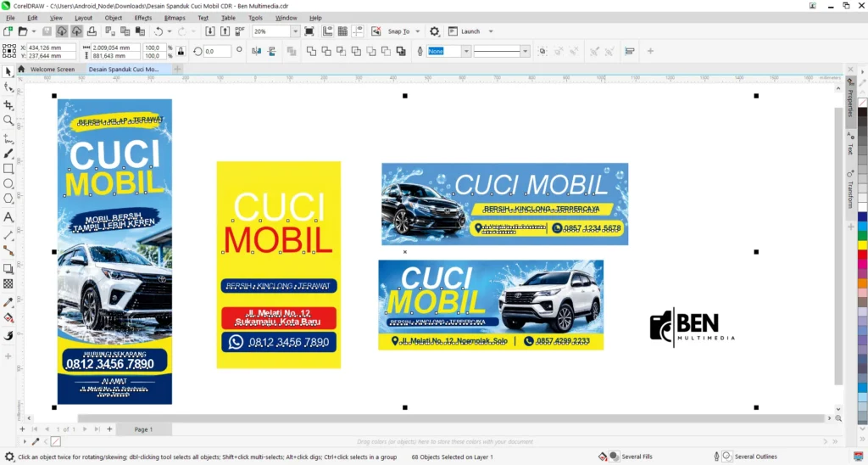Switch to the Welcome Screen tab
Image resolution: width=868 pixels, height=465 pixels.
pos(52,70)
